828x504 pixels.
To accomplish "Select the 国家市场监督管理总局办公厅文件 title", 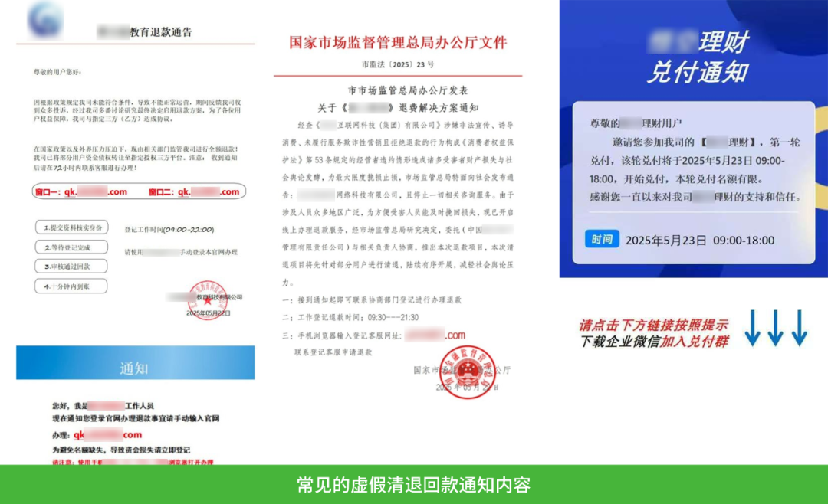I will click(398, 42).
